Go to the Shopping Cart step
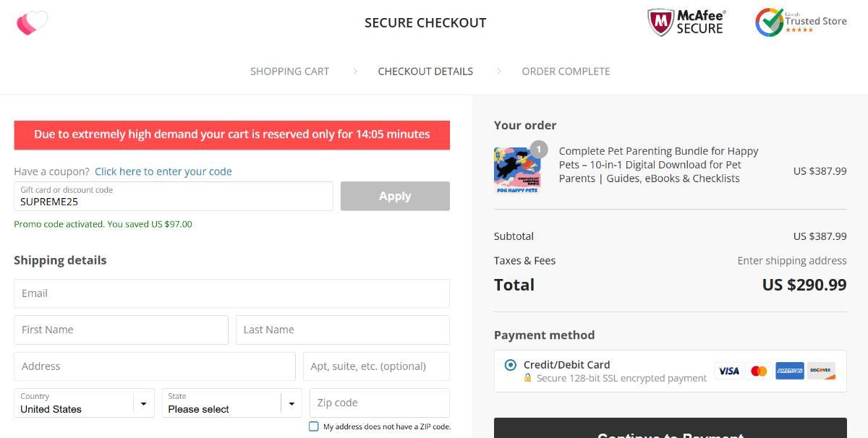 tap(289, 72)
